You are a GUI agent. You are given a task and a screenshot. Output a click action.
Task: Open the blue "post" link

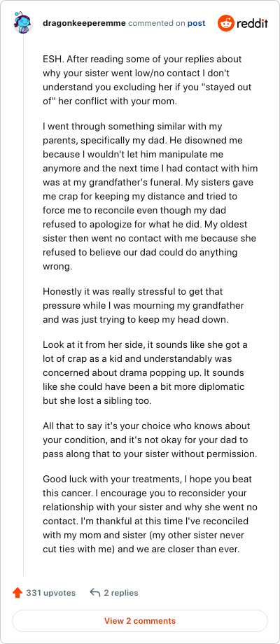[196, 23]
